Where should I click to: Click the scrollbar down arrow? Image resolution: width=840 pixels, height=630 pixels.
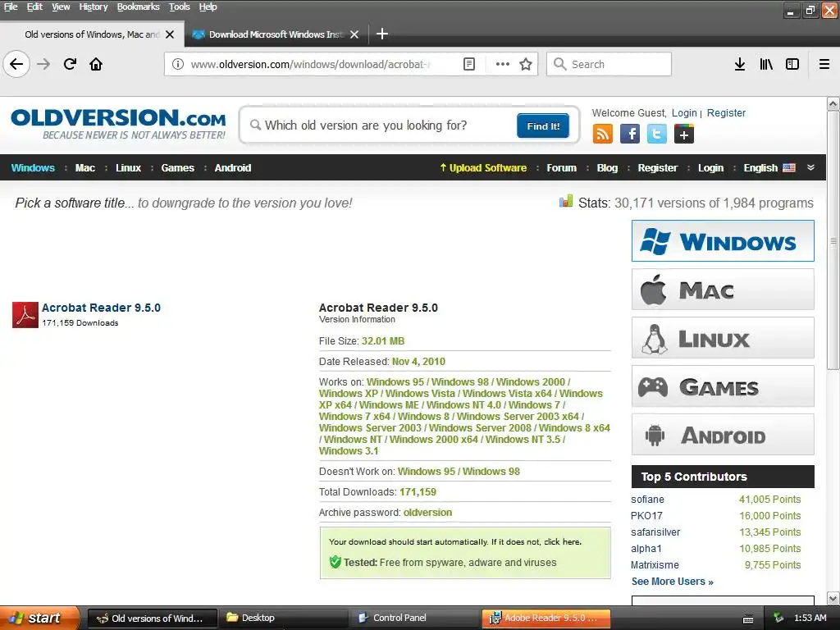(833, 598)
